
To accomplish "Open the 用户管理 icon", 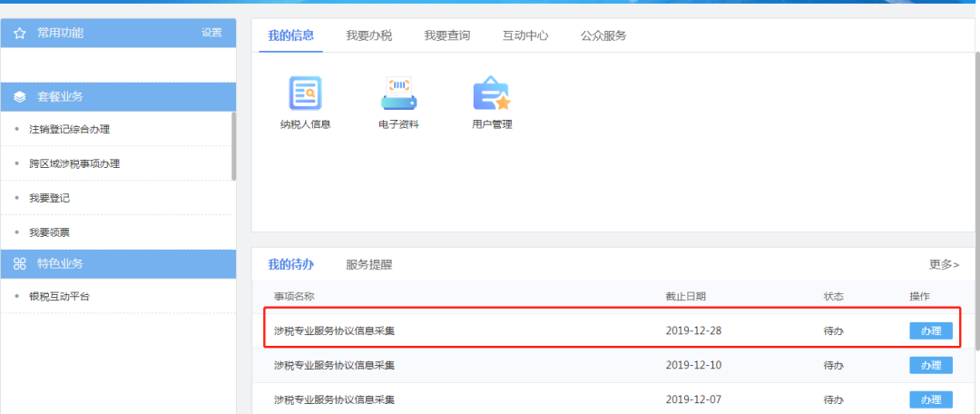I will coord(492,94).
